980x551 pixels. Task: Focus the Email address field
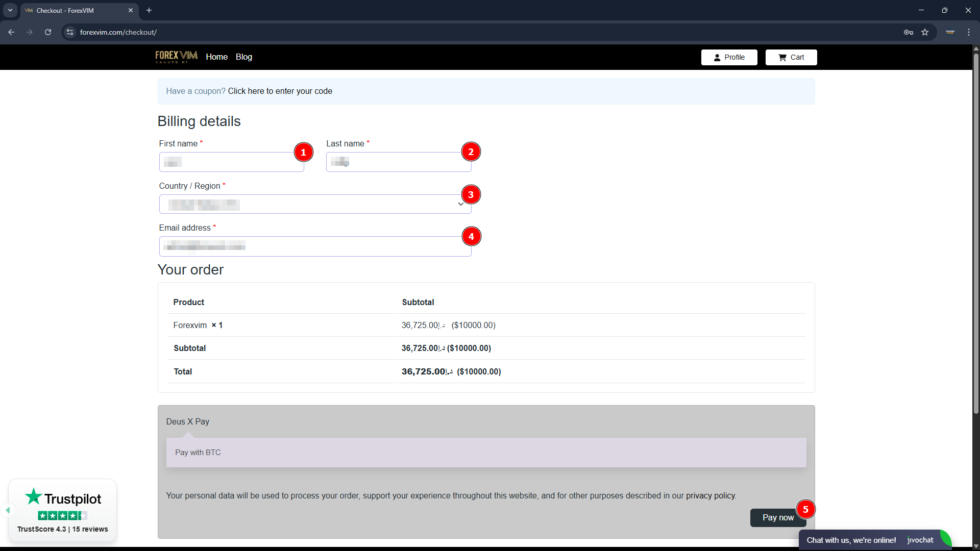[x=314, y=246]
